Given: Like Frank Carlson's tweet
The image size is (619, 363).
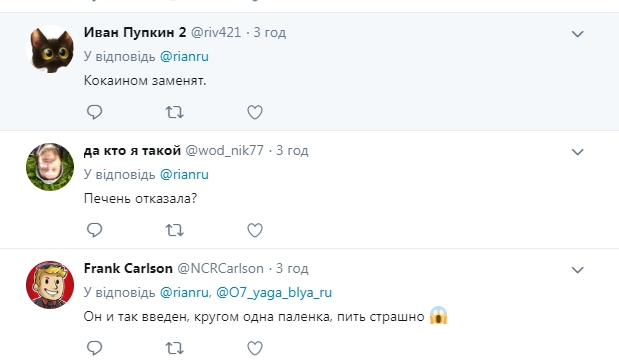Looking at the screenshot, I should point(255,348).
